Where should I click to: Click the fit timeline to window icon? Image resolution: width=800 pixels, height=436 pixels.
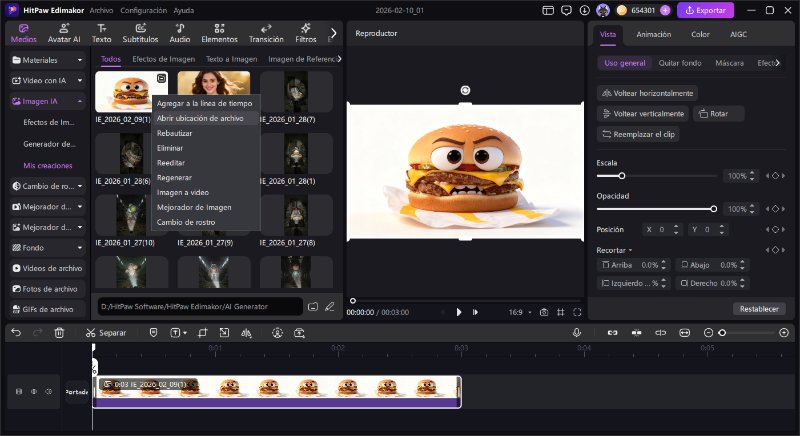click(x=685, y=332)
